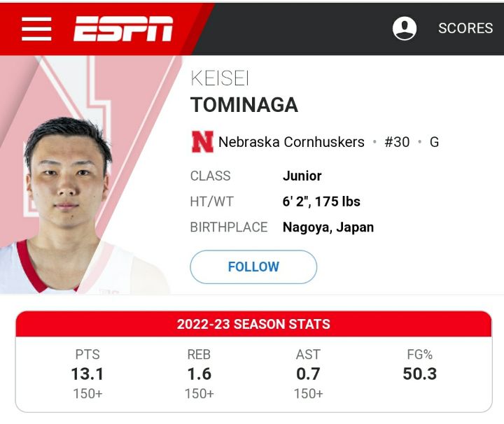This screenshot has width=504, height=424.
Task: Select the 2022-23 Season Stats header
Action: (253, 324)
